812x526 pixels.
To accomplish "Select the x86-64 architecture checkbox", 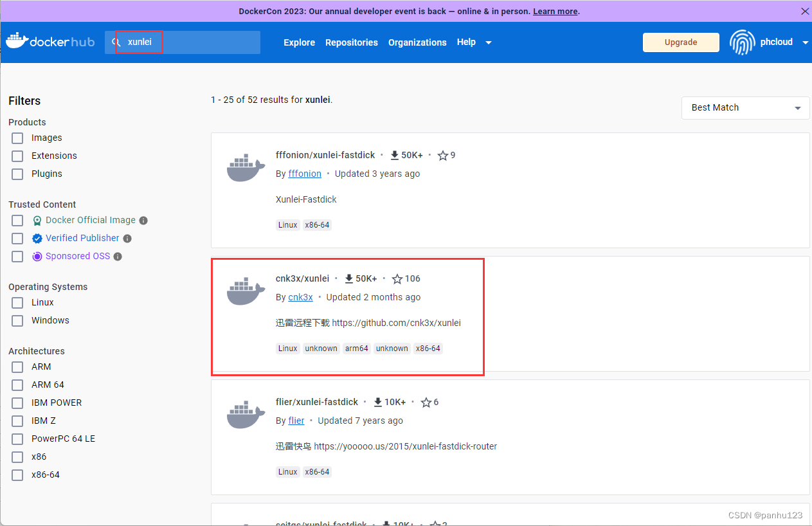I will click(x=17, y=475).
